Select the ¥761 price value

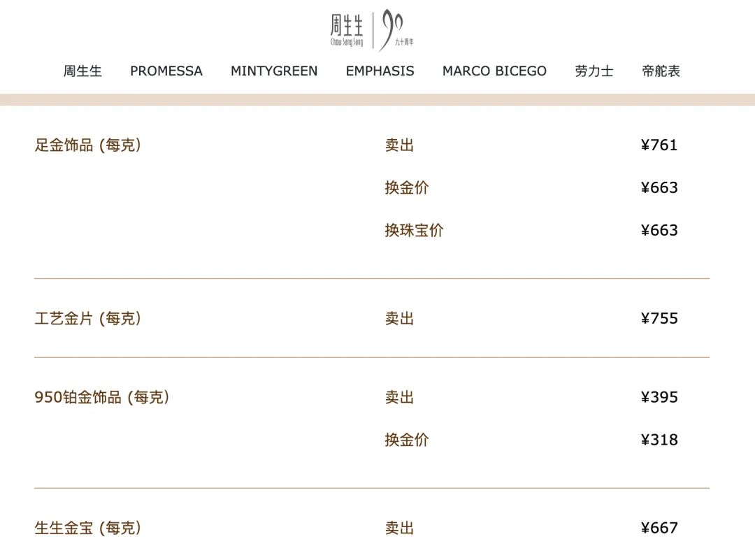click(659, 145)
